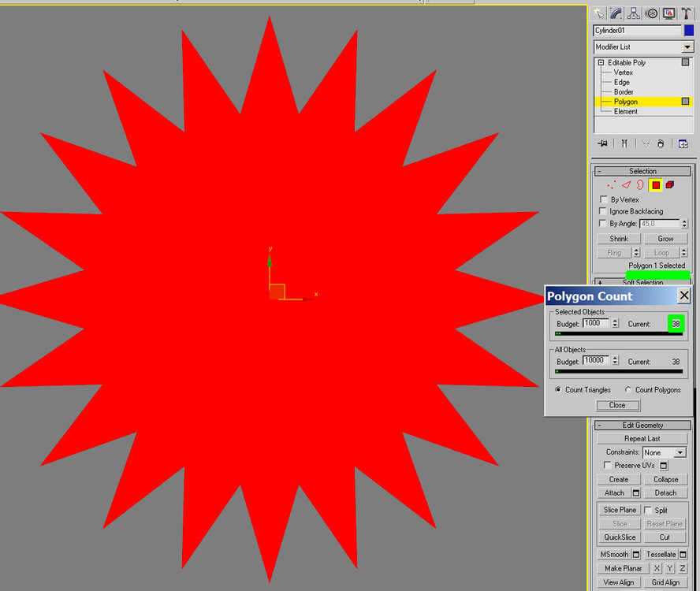Open the Motion command panel tab
The image size is (700, 591).
651,13
